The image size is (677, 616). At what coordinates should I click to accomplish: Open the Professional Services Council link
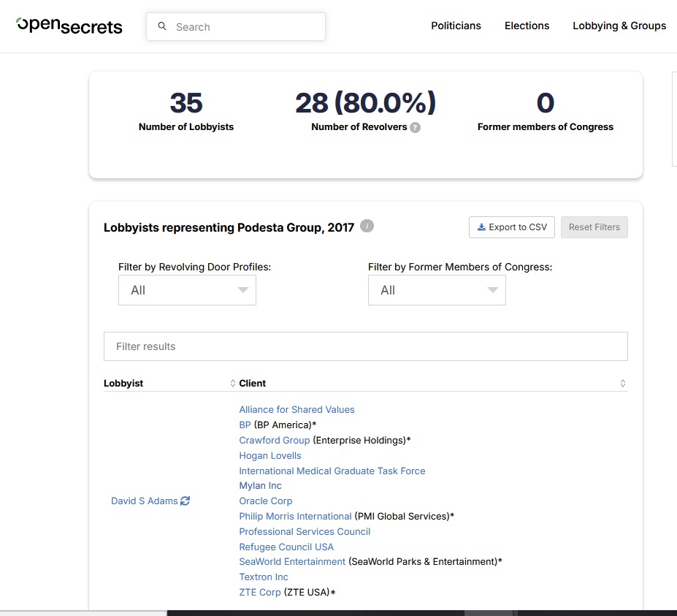(305, 532)
